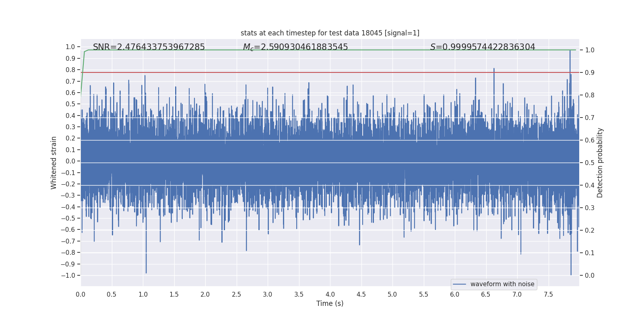Select −0.2 on the Whitened strain axis

coord(68,184)
